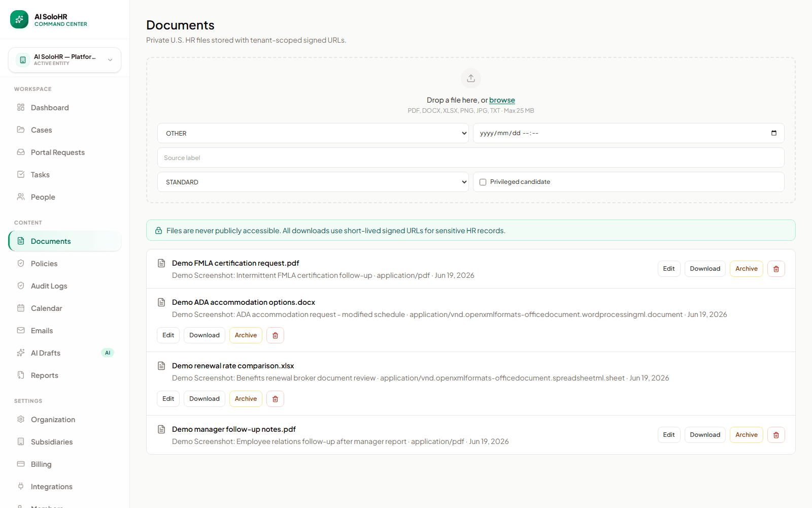Open Billing settings
The image size is (812, 508).
(x=64, y=464)
